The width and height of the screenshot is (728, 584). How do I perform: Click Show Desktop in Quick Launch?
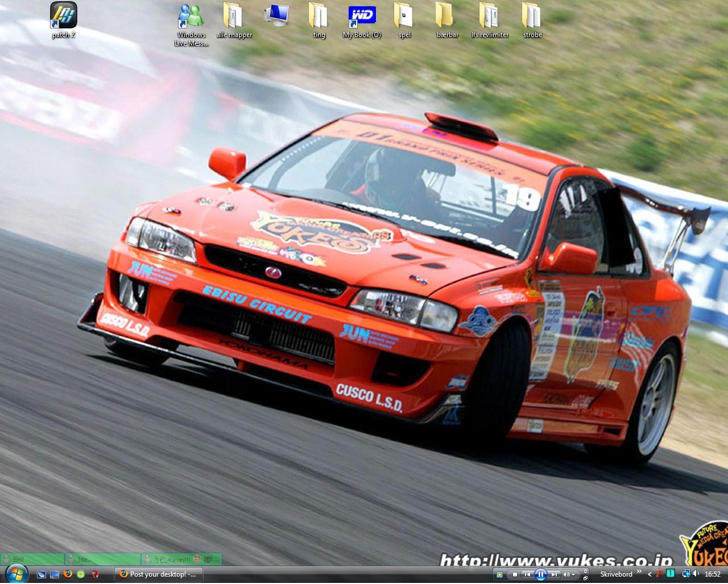[55, 574]
